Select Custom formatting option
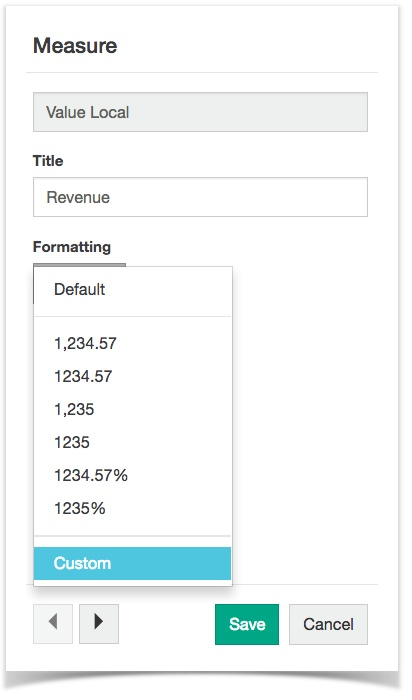The image size is (412, 700). (x=133, y=563)
